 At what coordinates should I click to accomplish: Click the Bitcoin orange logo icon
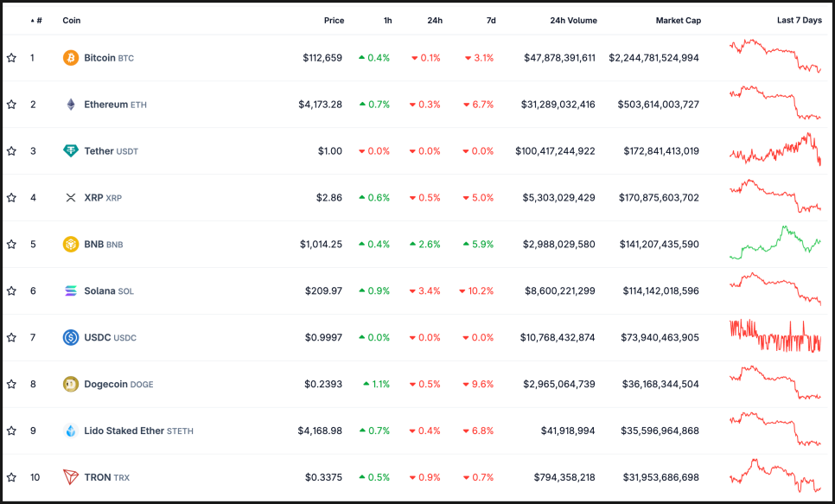coord(71,58)
